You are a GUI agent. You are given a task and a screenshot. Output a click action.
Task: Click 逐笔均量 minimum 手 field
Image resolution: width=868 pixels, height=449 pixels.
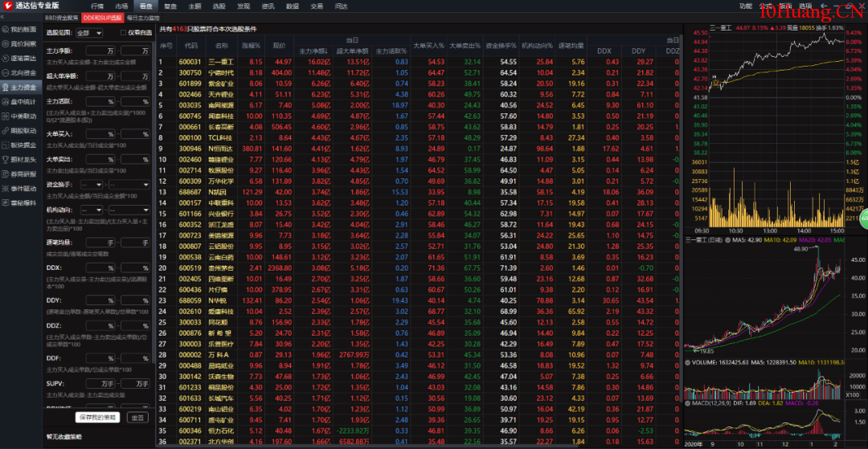100,243
